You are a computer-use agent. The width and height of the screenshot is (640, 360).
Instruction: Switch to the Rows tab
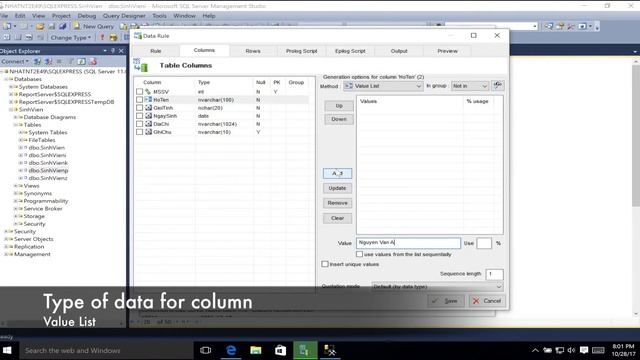pos(253,51)
